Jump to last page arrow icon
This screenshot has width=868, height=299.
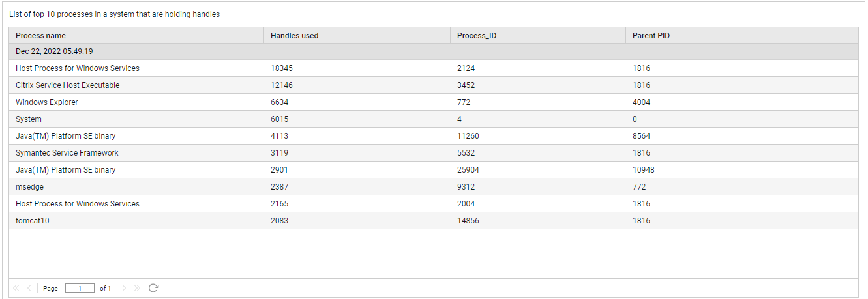click(x=137, y=288)
